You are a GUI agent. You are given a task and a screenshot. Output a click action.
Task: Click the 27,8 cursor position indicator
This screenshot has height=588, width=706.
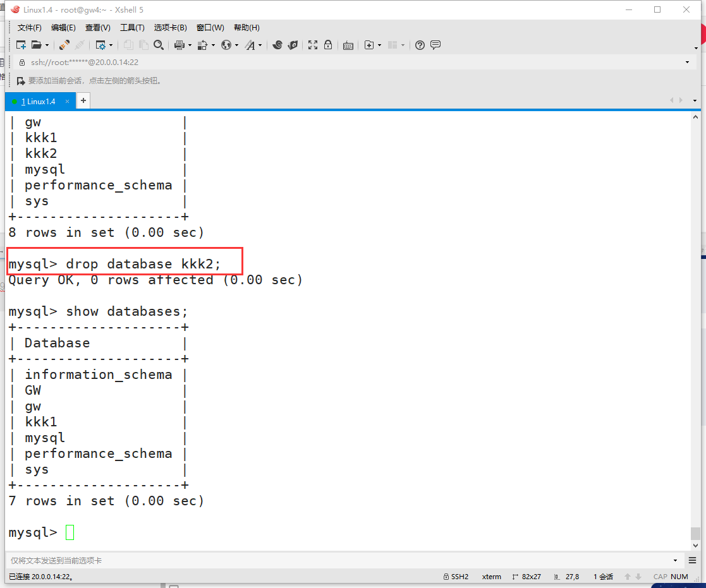(567, 577)
